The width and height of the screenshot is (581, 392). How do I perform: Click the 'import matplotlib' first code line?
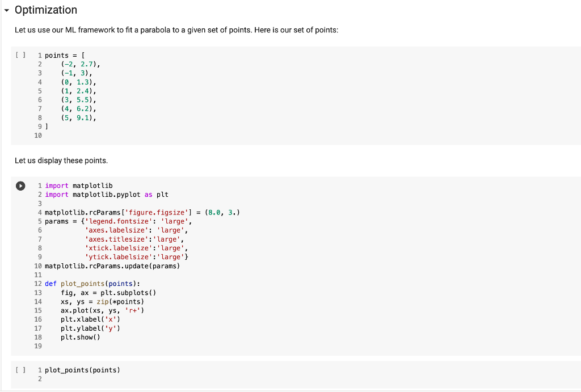pyautogui.click(x=78, y=186)
